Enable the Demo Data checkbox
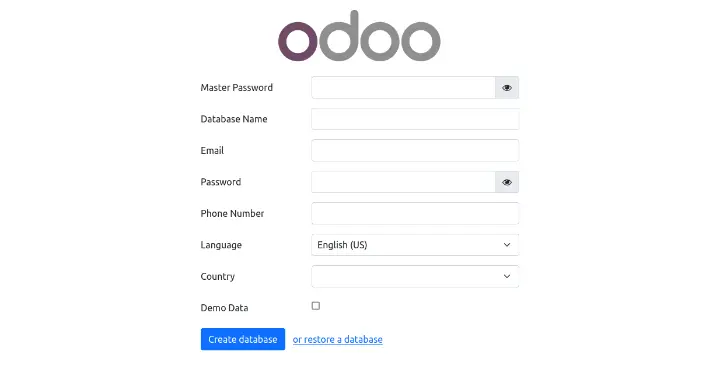 coord(316,306)
